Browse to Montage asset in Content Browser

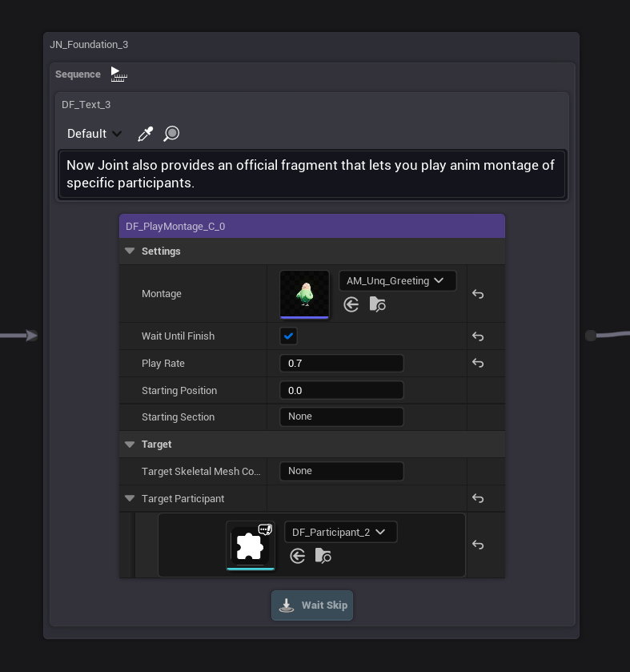coord(378,304)
